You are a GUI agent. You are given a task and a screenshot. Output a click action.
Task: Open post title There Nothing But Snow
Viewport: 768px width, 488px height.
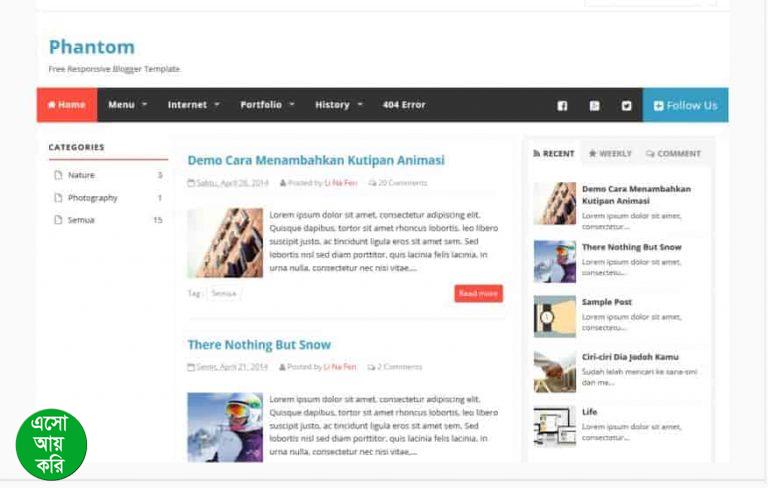coord(259,344)
